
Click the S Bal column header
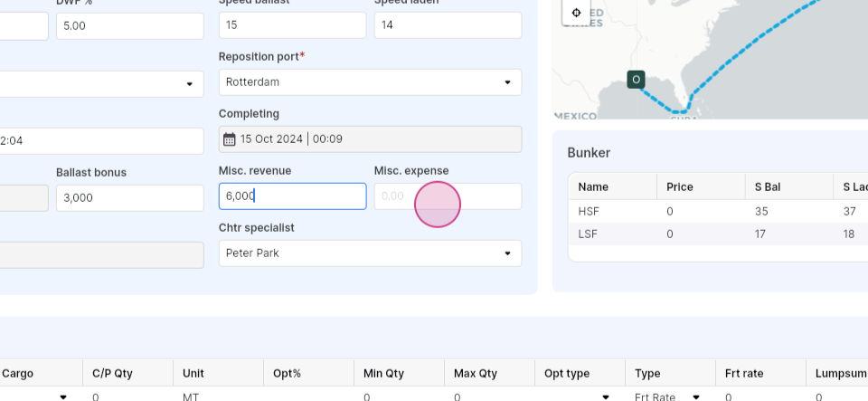click(x=768, y=187)
